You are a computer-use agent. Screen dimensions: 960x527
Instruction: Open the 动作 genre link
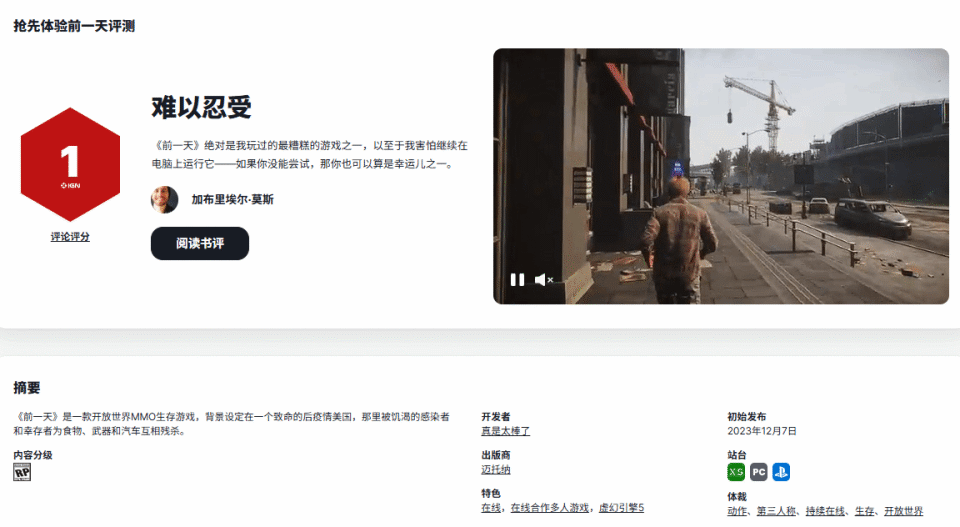tap(737, 511)
